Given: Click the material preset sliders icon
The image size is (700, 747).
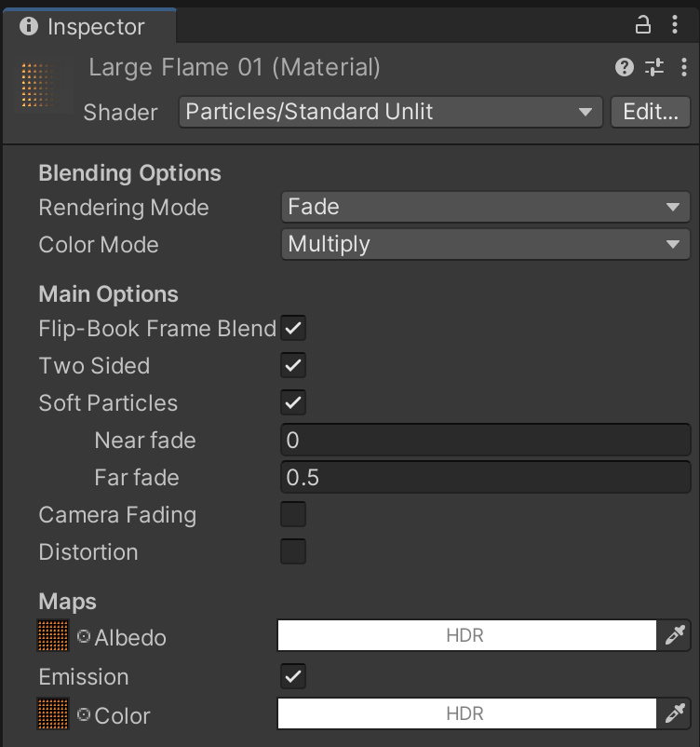Looking at the screenshot, I should click(654, 67).
